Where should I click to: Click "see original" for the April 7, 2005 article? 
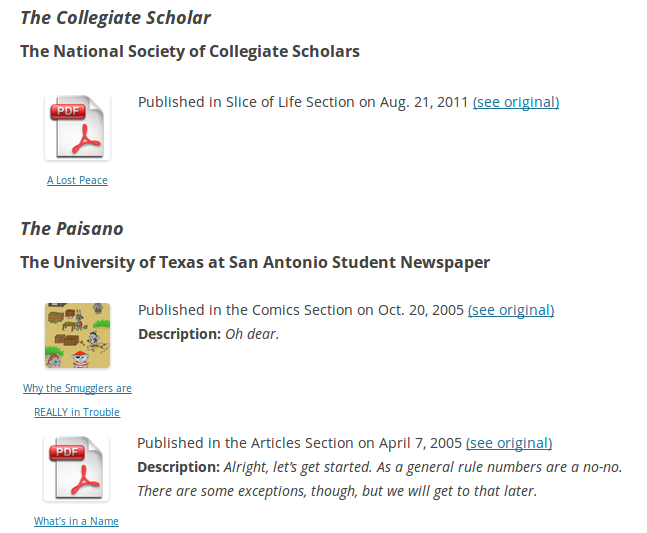pos(509,443)
